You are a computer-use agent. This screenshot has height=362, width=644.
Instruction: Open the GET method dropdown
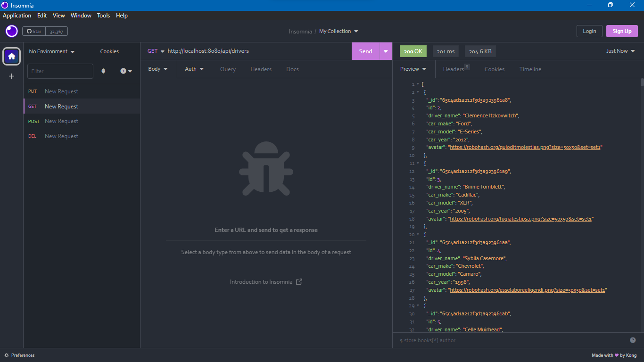pos(156,51)
